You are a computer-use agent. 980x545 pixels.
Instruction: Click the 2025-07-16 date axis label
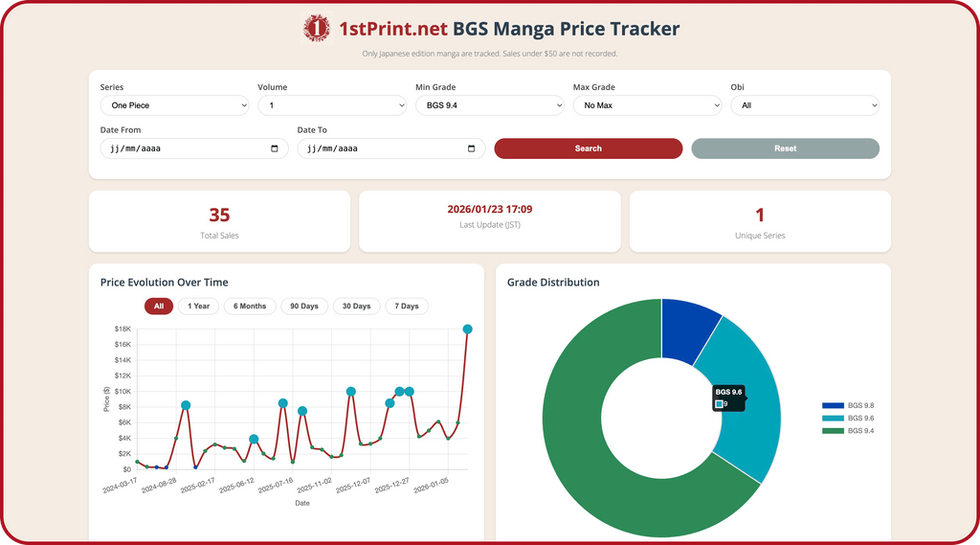click(x=276, y=486)
